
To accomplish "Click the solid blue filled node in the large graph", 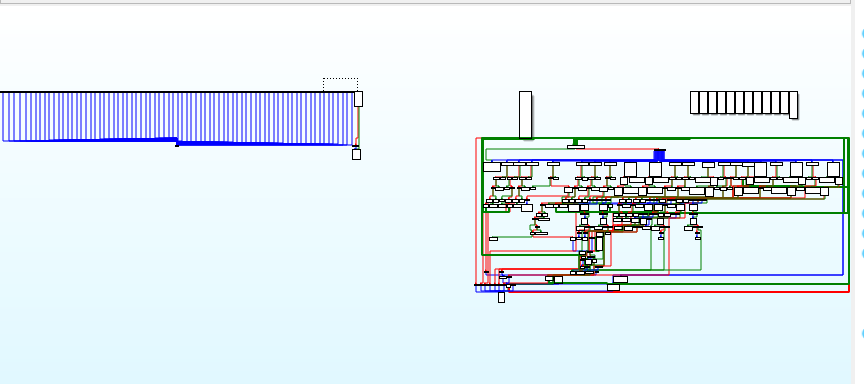I will [x=660, y=155].
